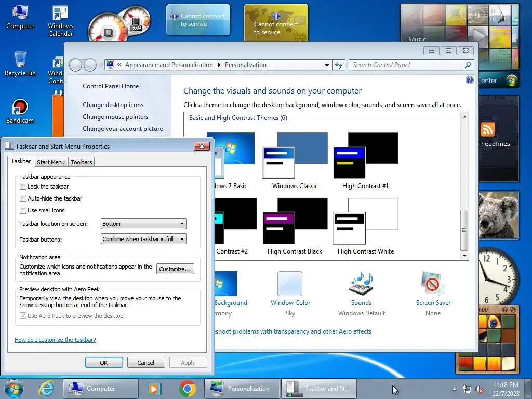Select the High Contrast #1 theme
Viewport: 532px width, 399px height.
[x=366, y=161]
